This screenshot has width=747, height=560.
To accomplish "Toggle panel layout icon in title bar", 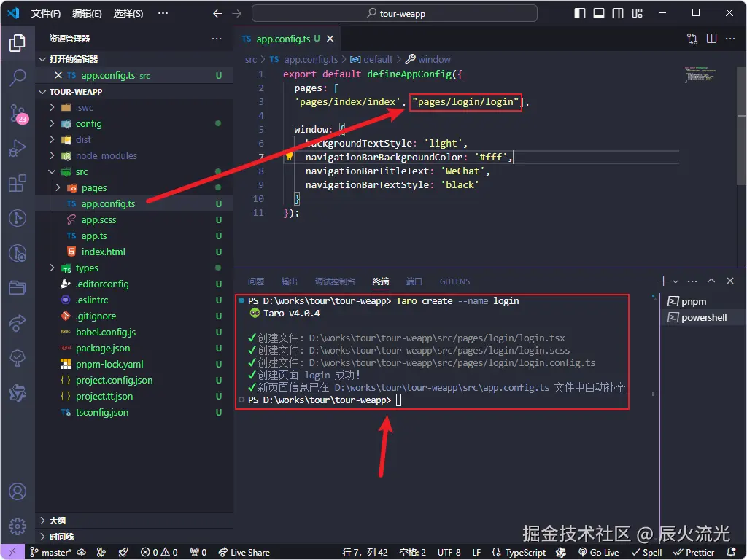I will [x=599, y=13].
